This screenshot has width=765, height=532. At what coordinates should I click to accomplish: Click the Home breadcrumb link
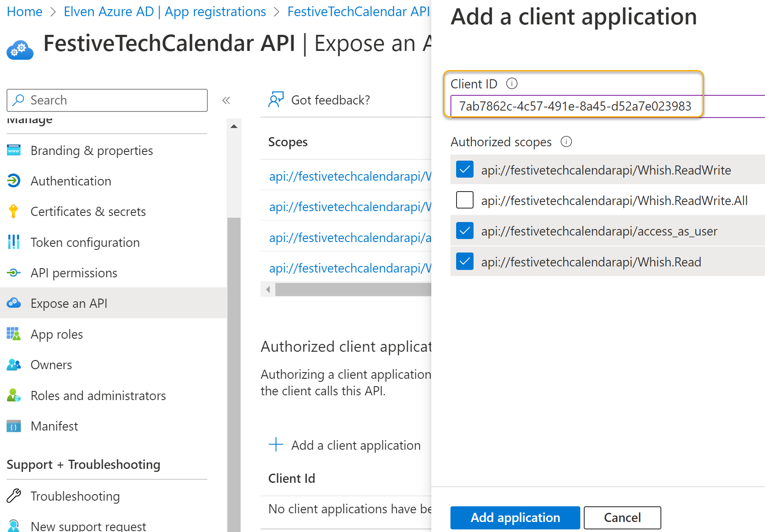pyautogui.click(x=25, y=11)
